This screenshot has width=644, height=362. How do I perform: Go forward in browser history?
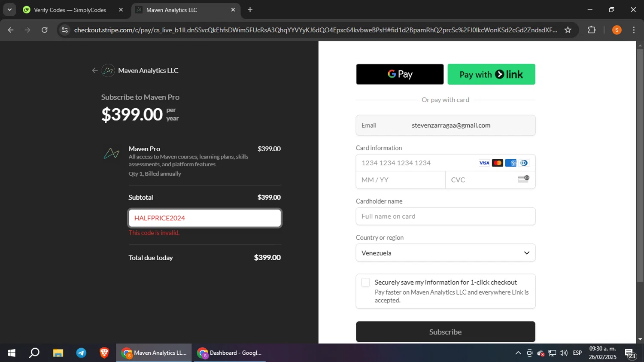point(27,30)
